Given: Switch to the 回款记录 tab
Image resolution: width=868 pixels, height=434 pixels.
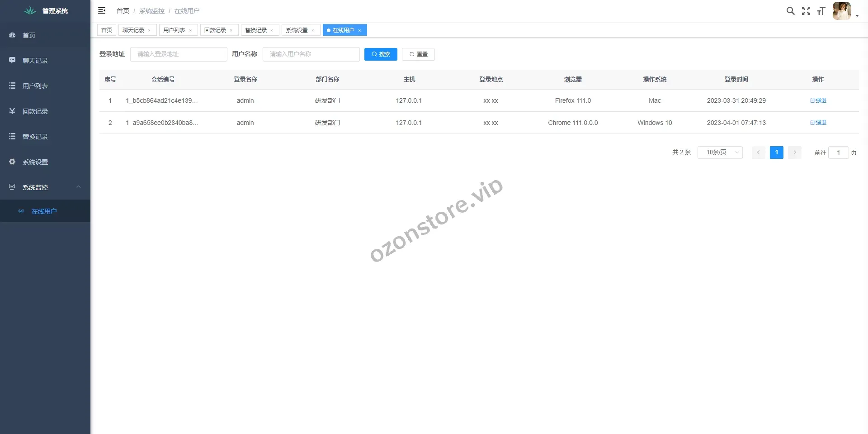Looking at the screenshot, I should 215,30.
